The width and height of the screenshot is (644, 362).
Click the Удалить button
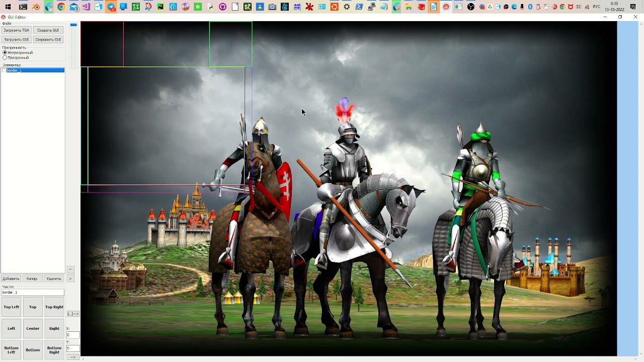coord(54,279)
